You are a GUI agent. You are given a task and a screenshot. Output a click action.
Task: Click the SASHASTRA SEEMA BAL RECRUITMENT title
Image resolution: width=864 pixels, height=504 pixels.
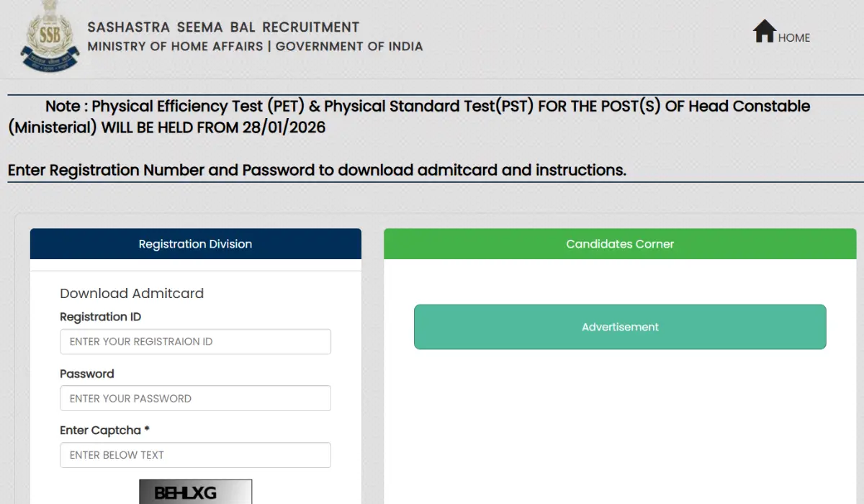pyautogui.click(x=223, y=27)
